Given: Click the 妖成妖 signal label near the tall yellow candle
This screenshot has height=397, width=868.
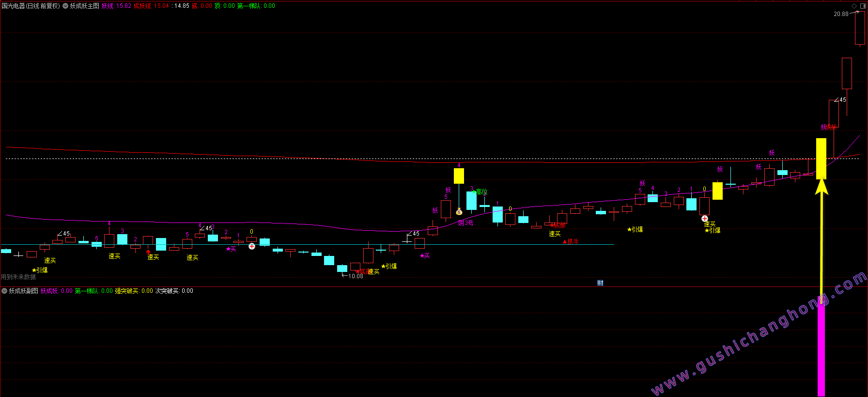Looking at the screenshot, I should tap(829, 127).
